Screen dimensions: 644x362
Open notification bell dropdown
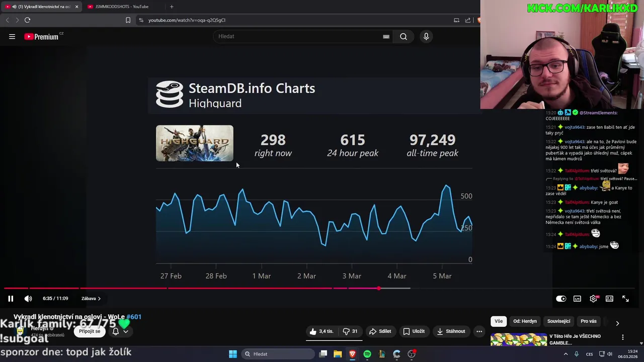pyautogui.click(x=120, y=331)
